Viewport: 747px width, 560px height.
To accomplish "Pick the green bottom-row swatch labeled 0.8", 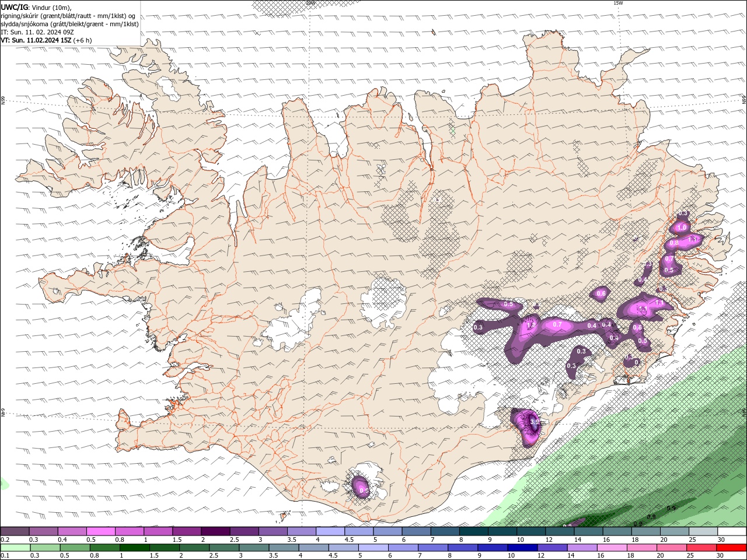I will pos(104,548).
